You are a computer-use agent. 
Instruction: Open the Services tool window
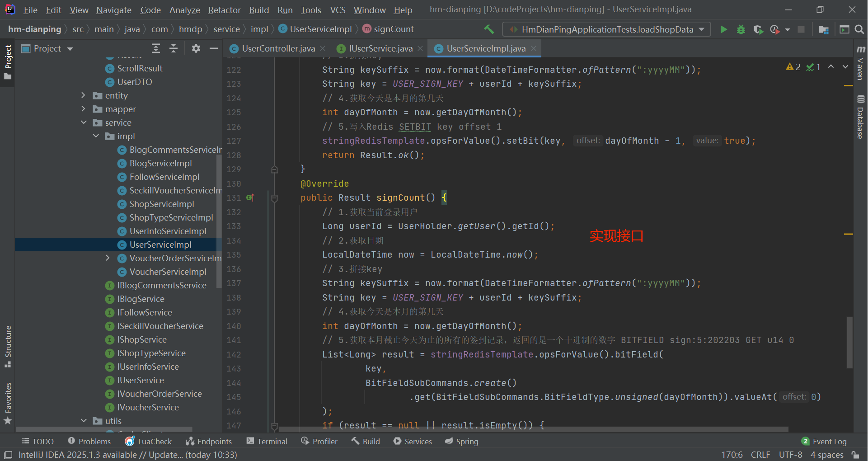click(413, 441)
